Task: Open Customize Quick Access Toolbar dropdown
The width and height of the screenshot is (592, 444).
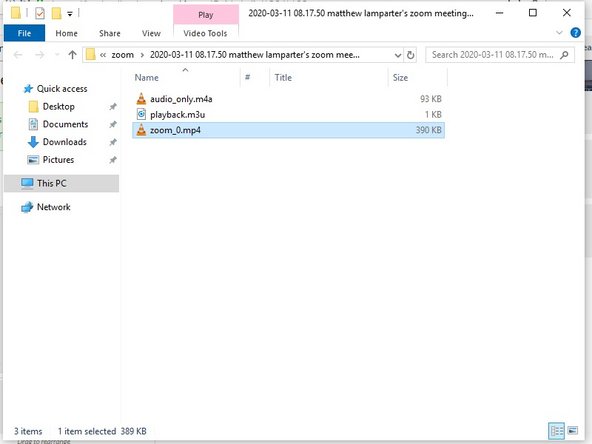Action: pyautogui.click(x=70, y=14)
